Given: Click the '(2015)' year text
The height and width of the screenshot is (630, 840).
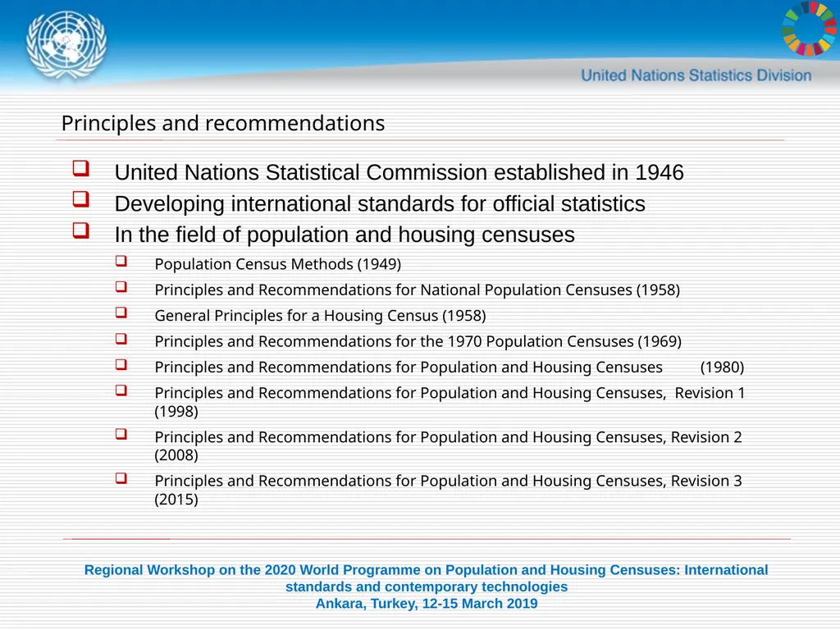Looking at the screenshot, I should pyautogui.click(x=176, y=500).
